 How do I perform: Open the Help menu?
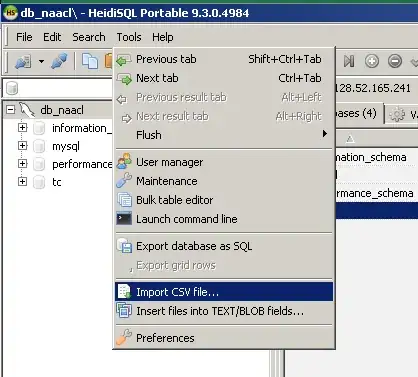(x=163, y=37)
